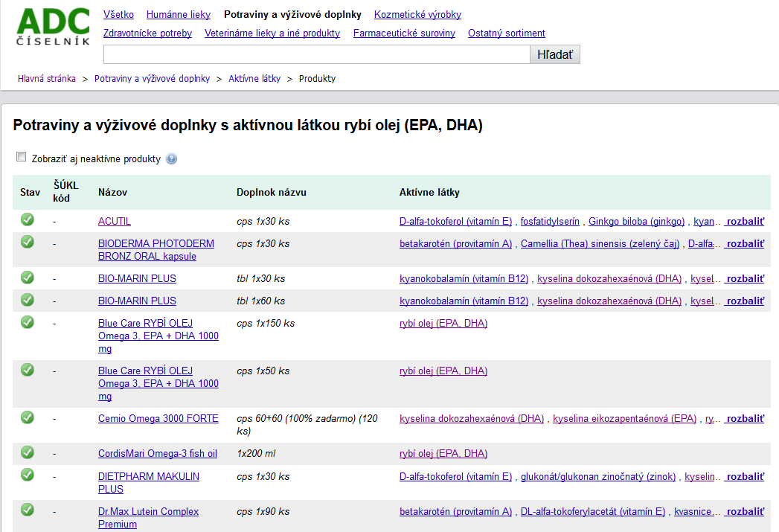
Task: Click the cps 1x90 ks cell
Action: (263, 512)
